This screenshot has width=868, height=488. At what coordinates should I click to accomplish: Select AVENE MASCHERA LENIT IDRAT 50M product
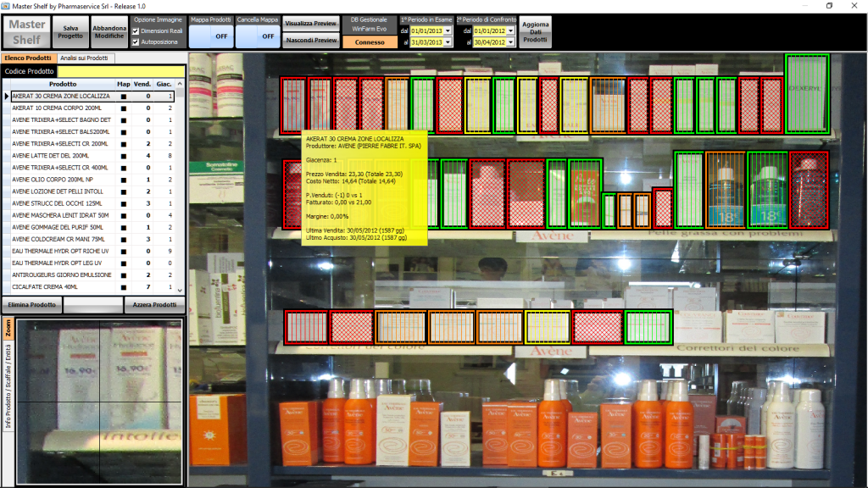tap(88, 215)
